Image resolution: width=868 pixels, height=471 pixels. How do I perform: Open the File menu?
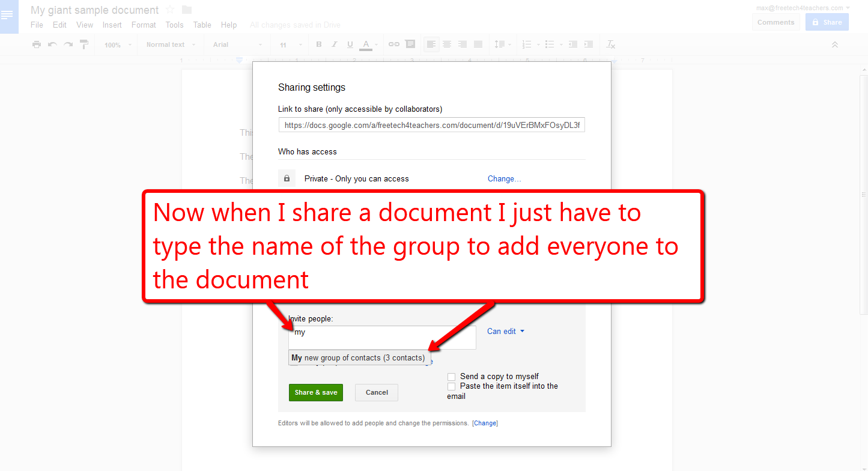(x=37, y=25)
